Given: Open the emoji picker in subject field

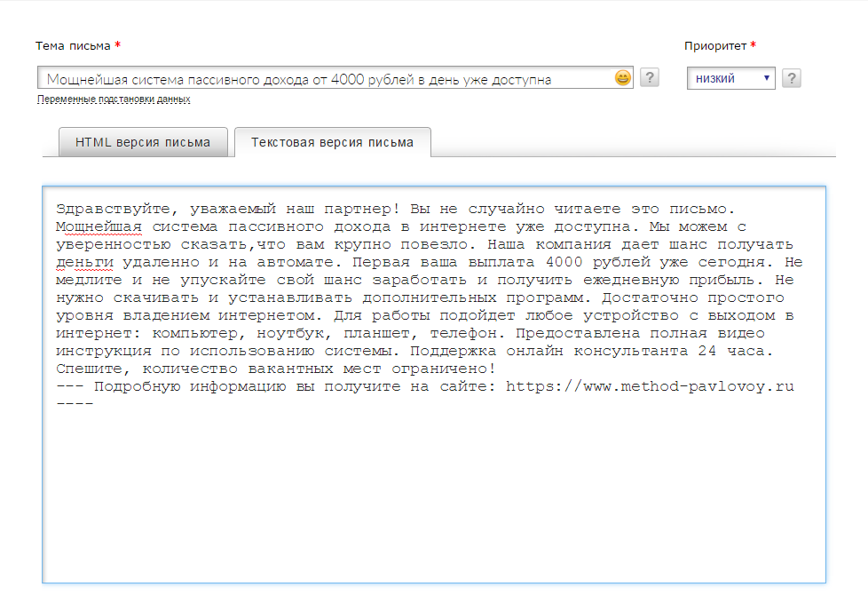Looking at the screenshot, I should tap(623, 77).
